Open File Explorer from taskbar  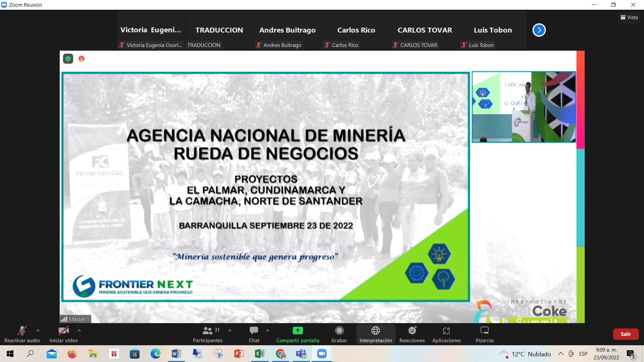click(x=93, y=354)
